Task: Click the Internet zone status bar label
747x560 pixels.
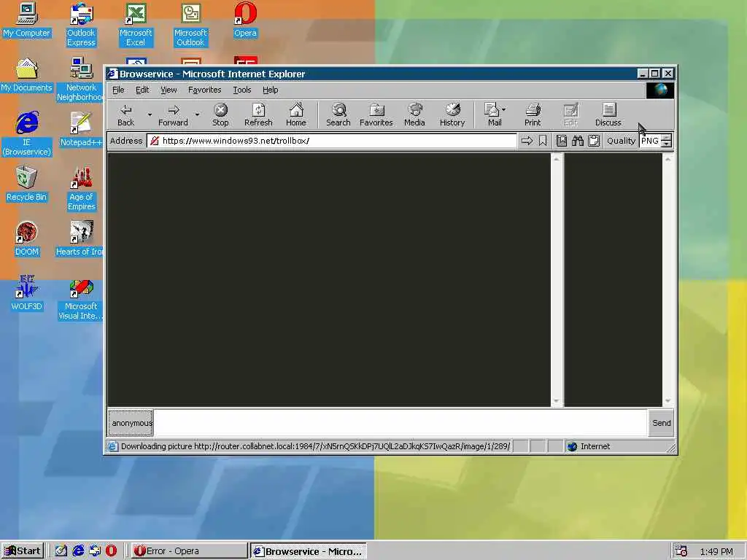Action: 595,447
